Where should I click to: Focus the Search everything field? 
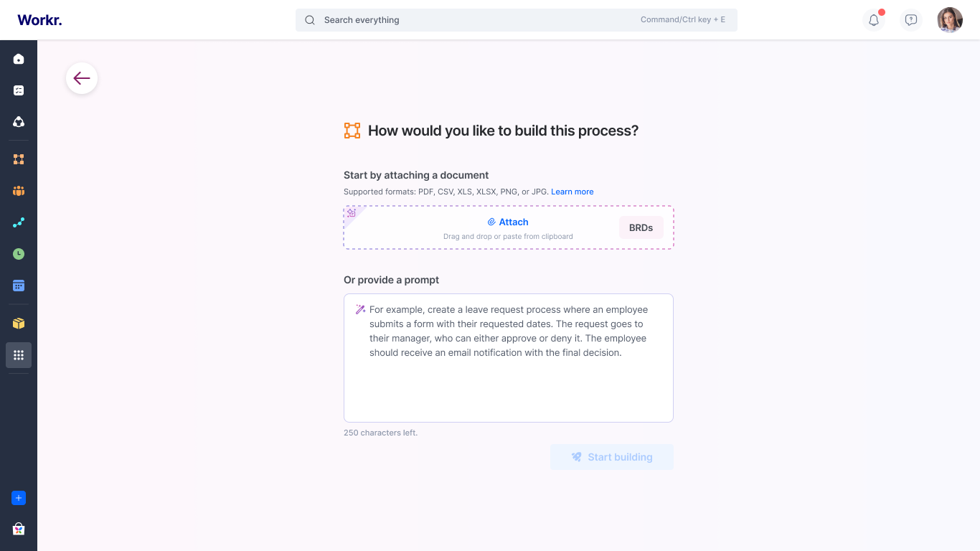(x=473, y=20)
